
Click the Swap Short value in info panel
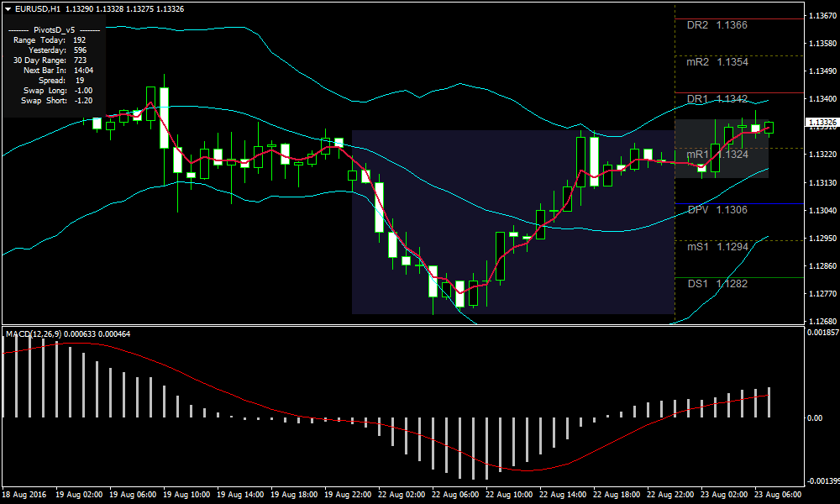[83, 101]
